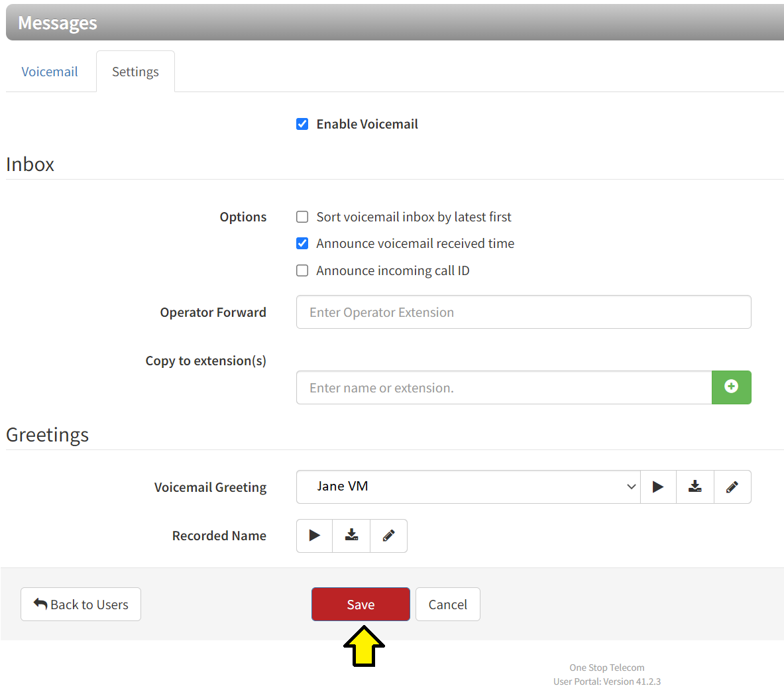Switch to the Voicemail tab

(x=50, y=72)
